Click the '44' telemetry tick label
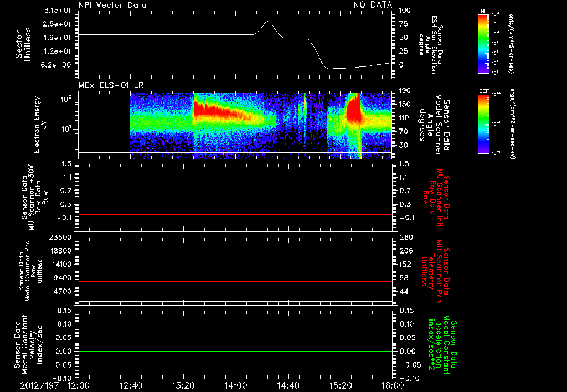The height and width of the screenshot is (392, 567). (x=404, y=291)
